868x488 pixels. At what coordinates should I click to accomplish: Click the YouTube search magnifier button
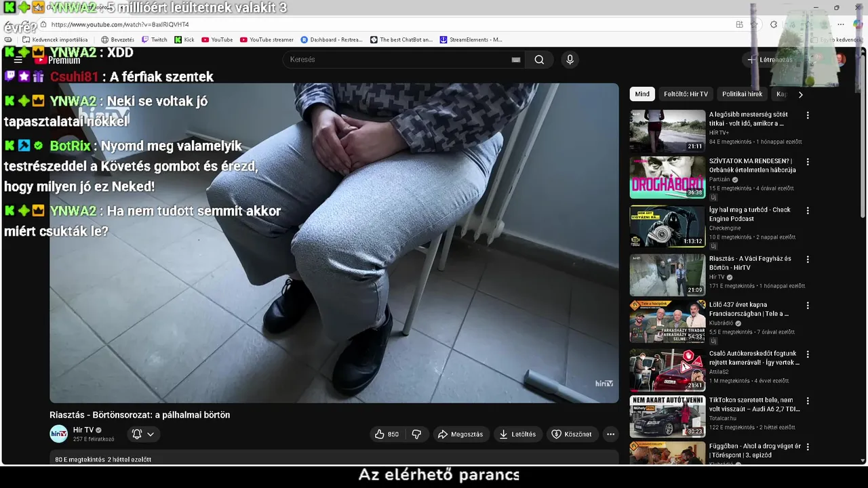(539, 60)
